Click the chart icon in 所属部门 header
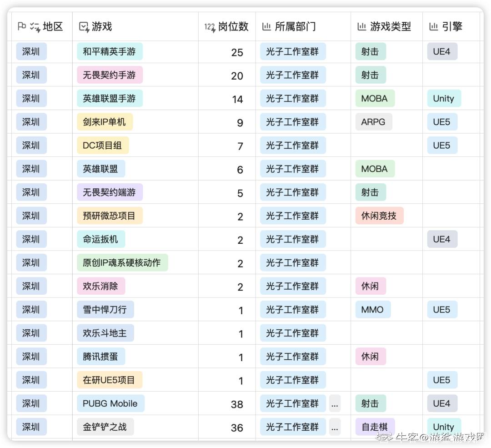This screenshot has height=448, width=491. click(x=266, y=27)
